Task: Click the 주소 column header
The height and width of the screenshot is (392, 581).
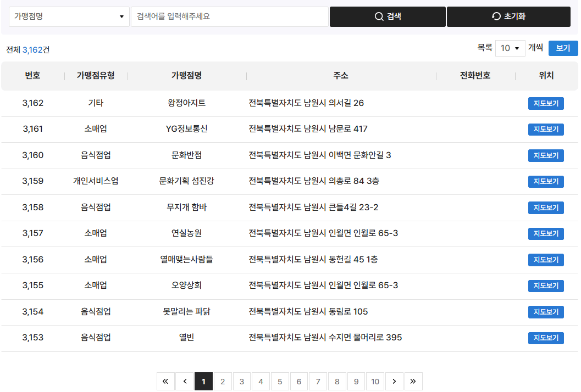Action: [x=341, y=76]
